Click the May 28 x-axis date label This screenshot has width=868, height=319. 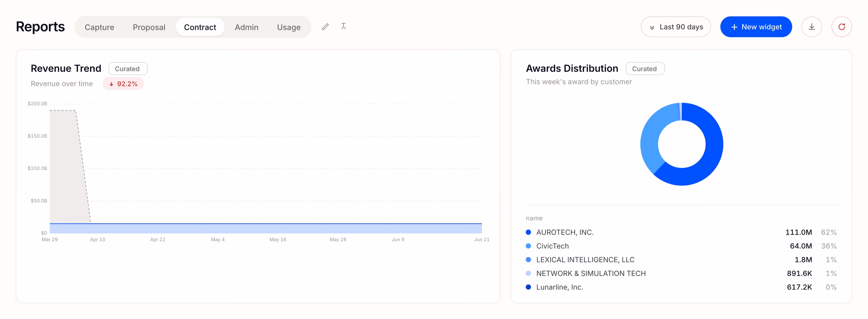pyautogui.click(x=338, y=240)
